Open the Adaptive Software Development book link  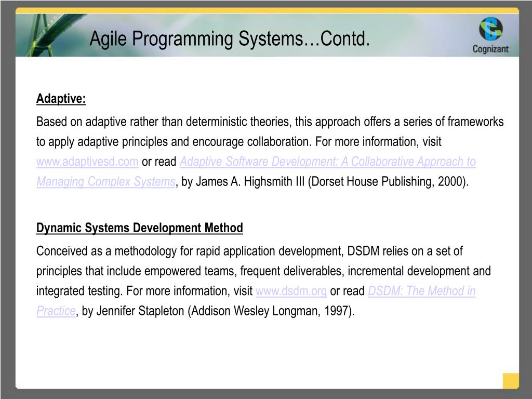327,162
